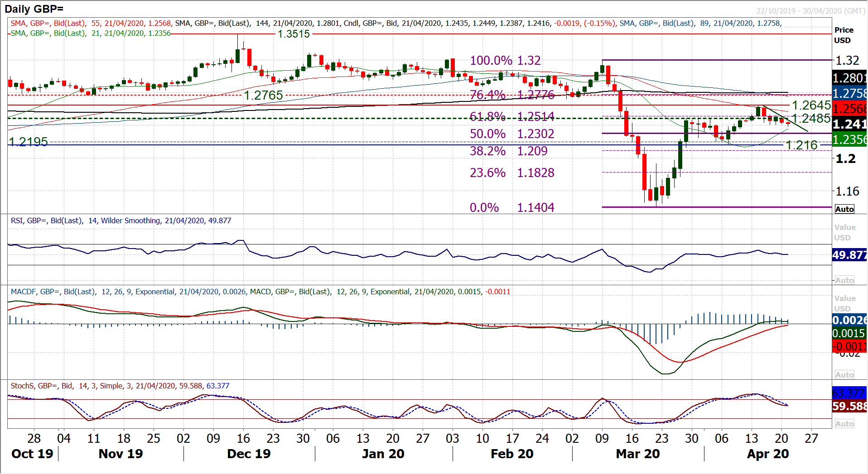Select the 76.4% 1.2776 Fibonacci label

point(512,95)
